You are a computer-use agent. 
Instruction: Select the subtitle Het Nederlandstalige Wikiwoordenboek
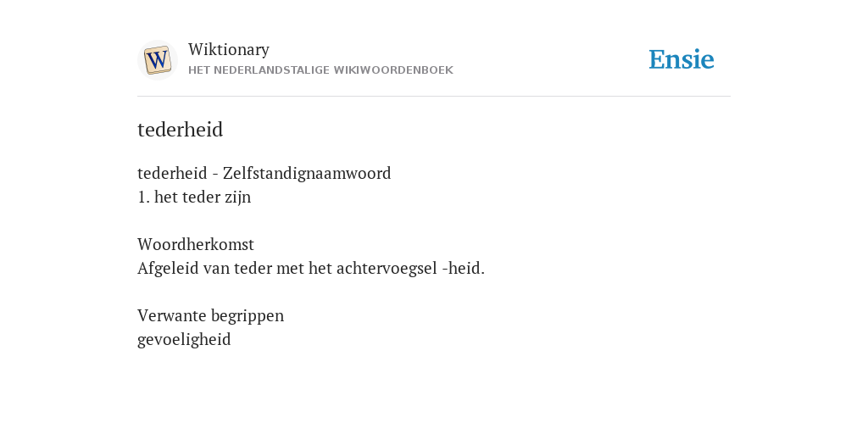(320, 70)
